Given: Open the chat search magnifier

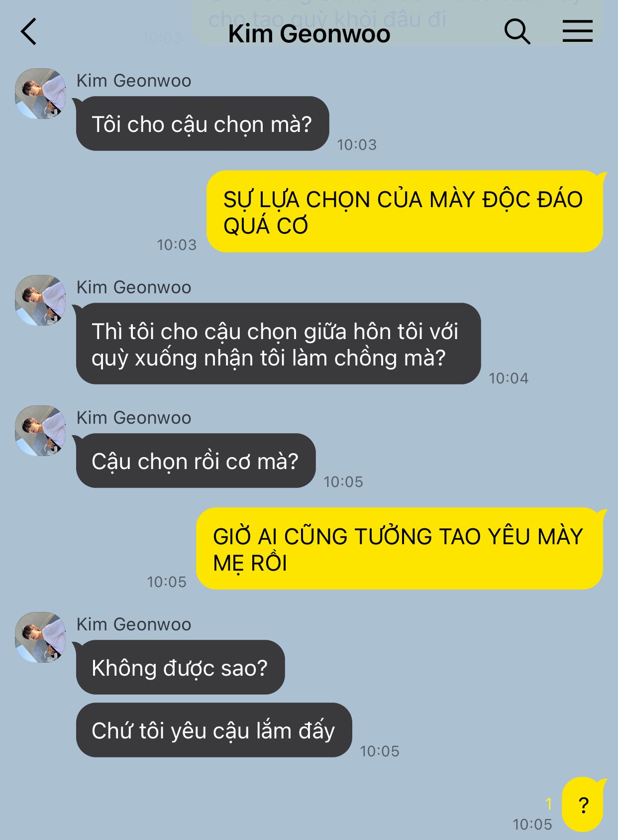Looking at the screenshot, I should point(517,32).
